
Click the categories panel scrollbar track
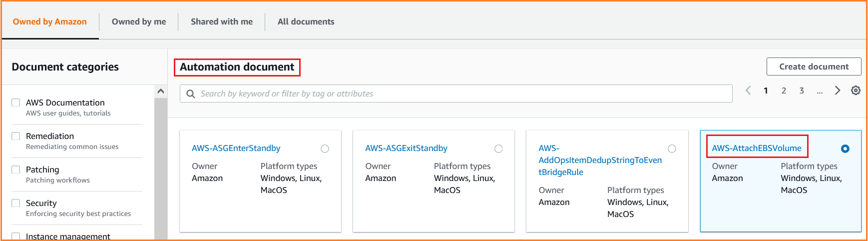coord(161,169)
